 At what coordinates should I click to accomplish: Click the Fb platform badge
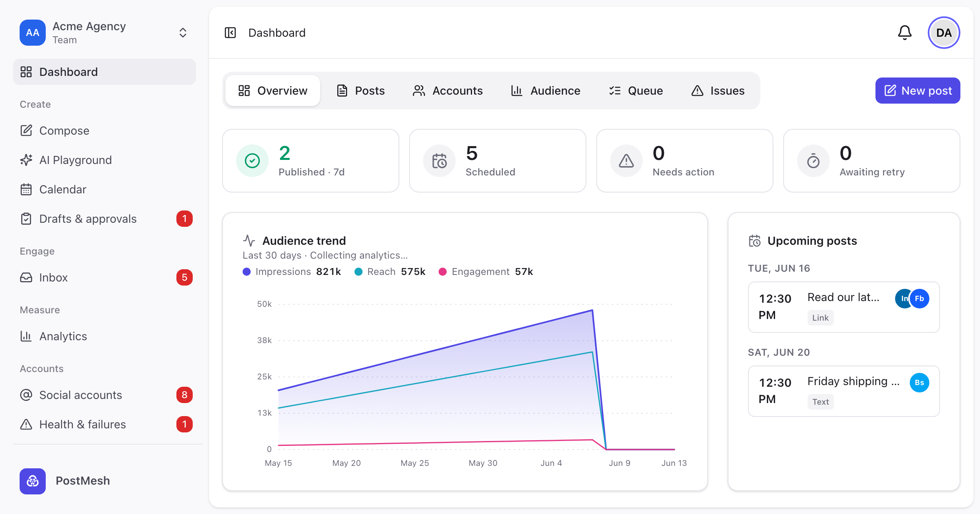pyautogui.click(x=920, y=299)
